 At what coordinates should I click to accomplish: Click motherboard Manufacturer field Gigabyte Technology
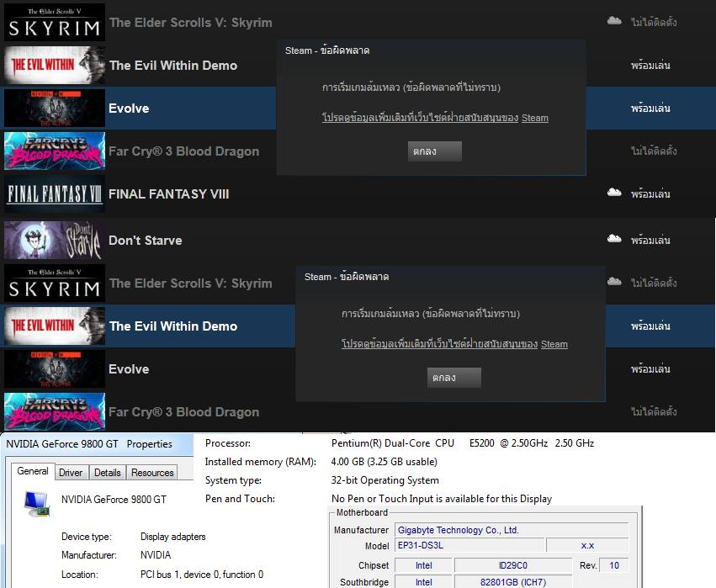pyautogui.click(x=512, y=530)
